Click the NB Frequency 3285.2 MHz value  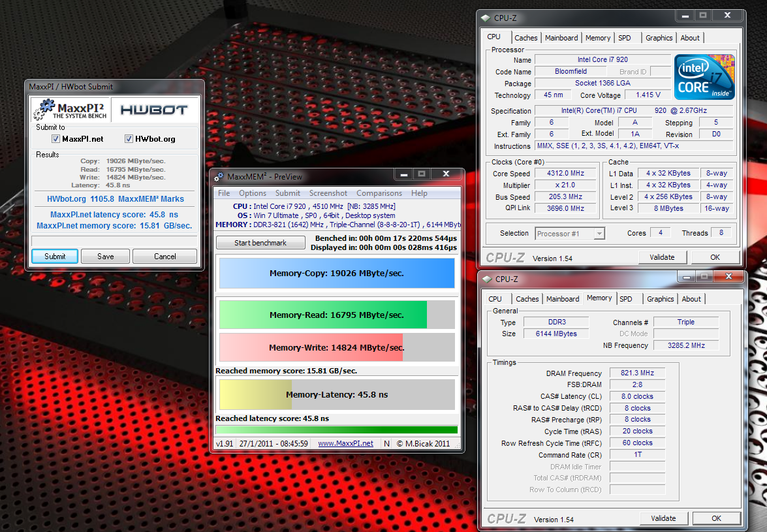[686, 345]
